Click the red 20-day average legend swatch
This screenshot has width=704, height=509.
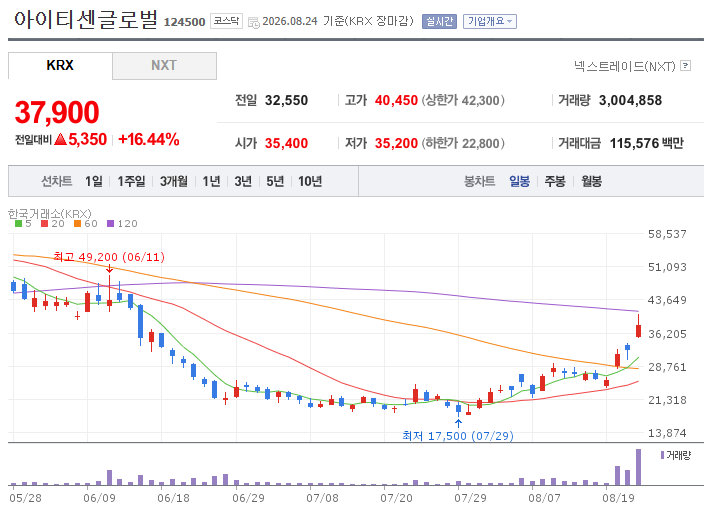44,224
